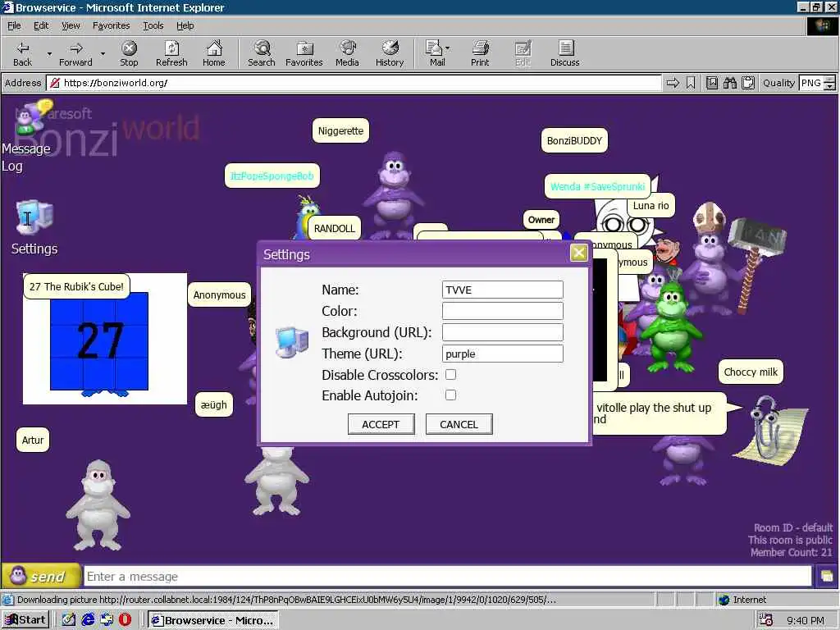Viewport: 840px width, 630px height.
Task: Click the ItzPopeSpongeBob name label
Action: (x=272, y=176)
